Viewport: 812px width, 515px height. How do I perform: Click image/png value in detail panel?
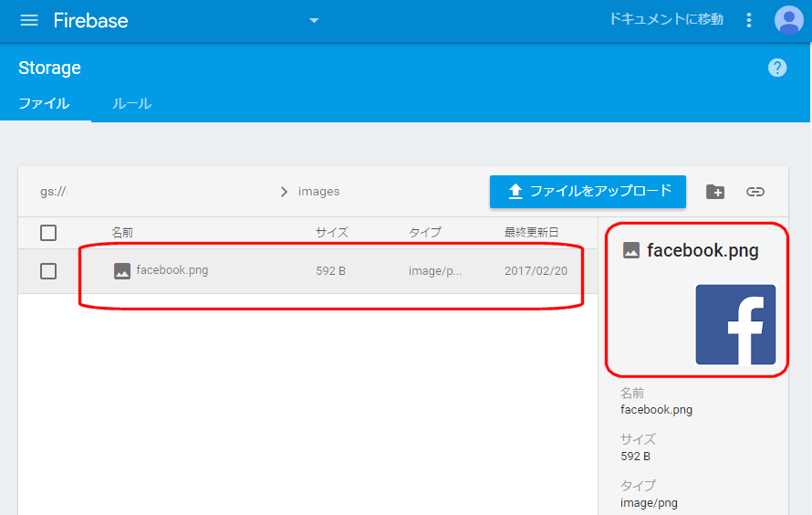click(x=649, y=502)
